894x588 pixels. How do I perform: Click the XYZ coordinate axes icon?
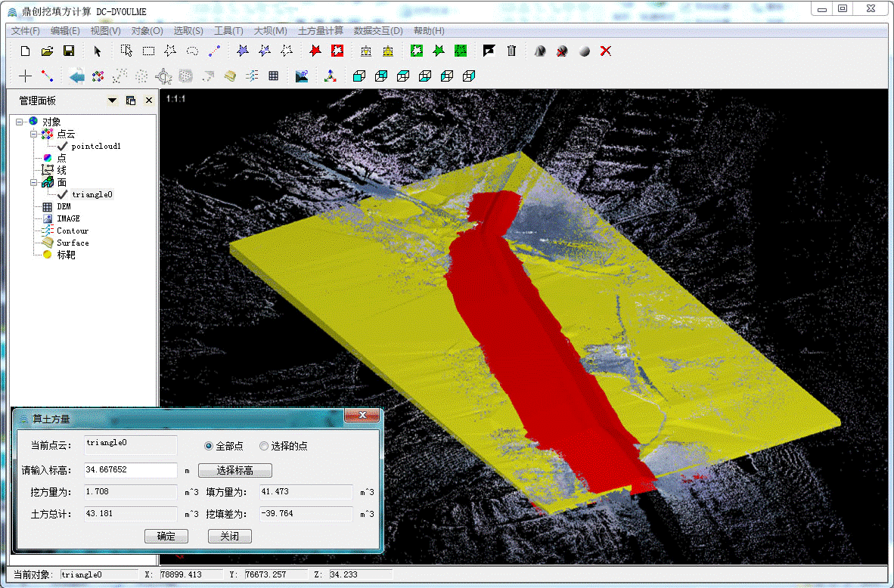[330, 76]
